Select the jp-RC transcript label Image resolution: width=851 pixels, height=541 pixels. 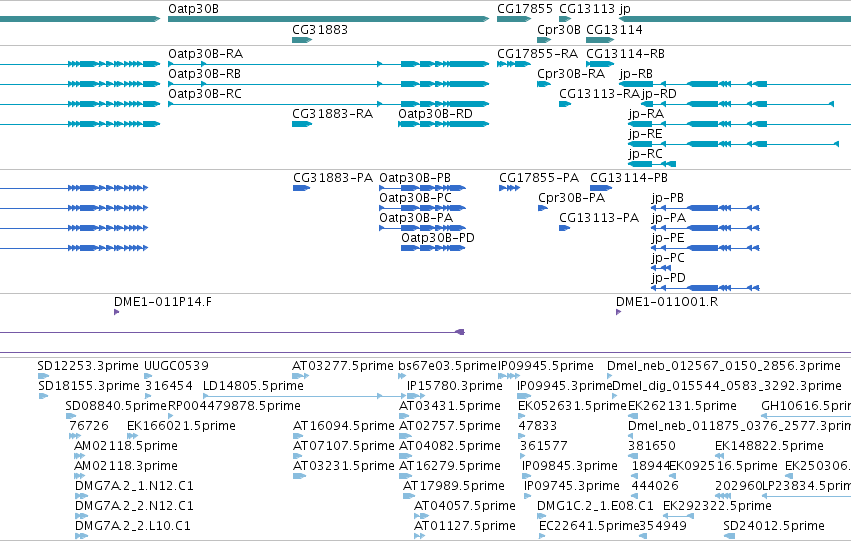point(645,154)
